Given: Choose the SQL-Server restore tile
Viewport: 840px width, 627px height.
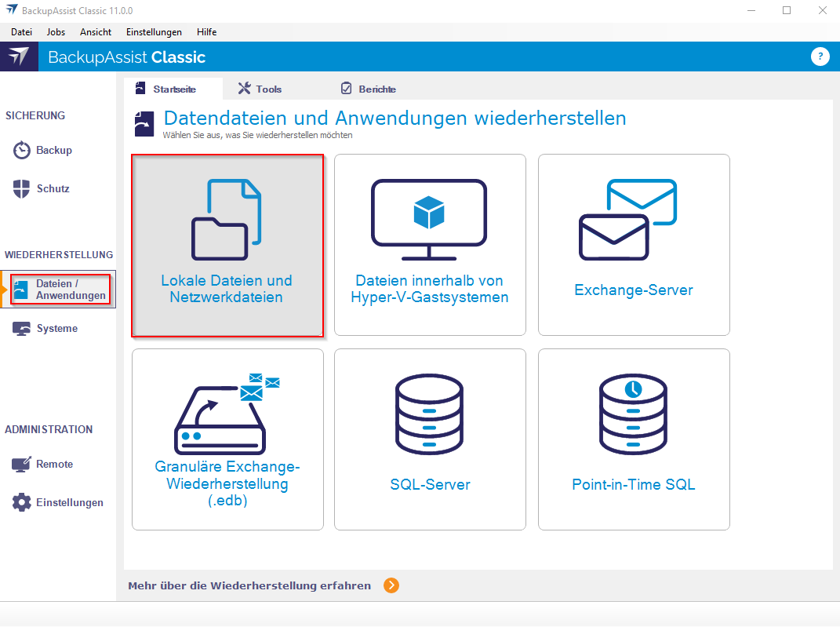Looking at the screenshot, I should [x=430, y=439].
